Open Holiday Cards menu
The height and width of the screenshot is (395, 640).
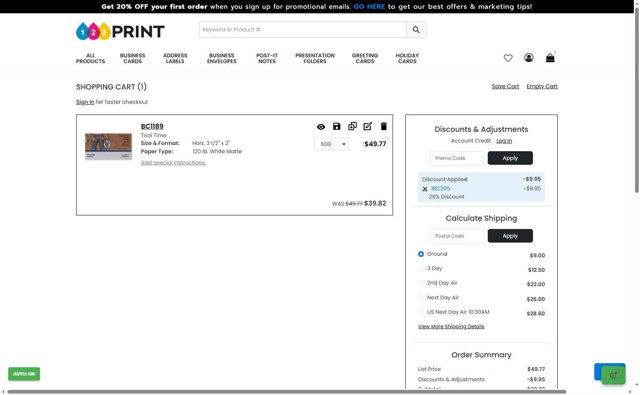pyautogui.click(x=407, y=58)
